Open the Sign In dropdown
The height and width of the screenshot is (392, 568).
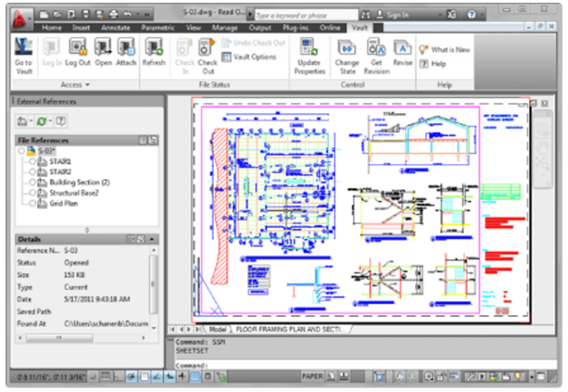[x=440, y=15]
